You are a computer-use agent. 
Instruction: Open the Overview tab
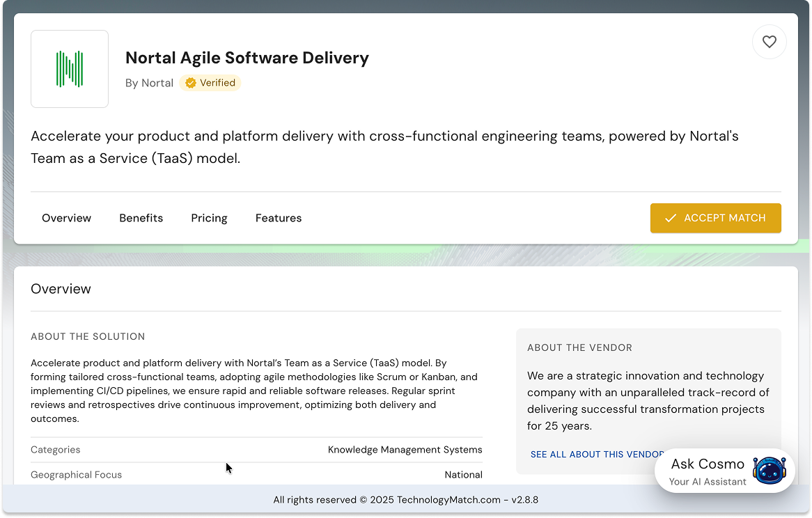66,218
